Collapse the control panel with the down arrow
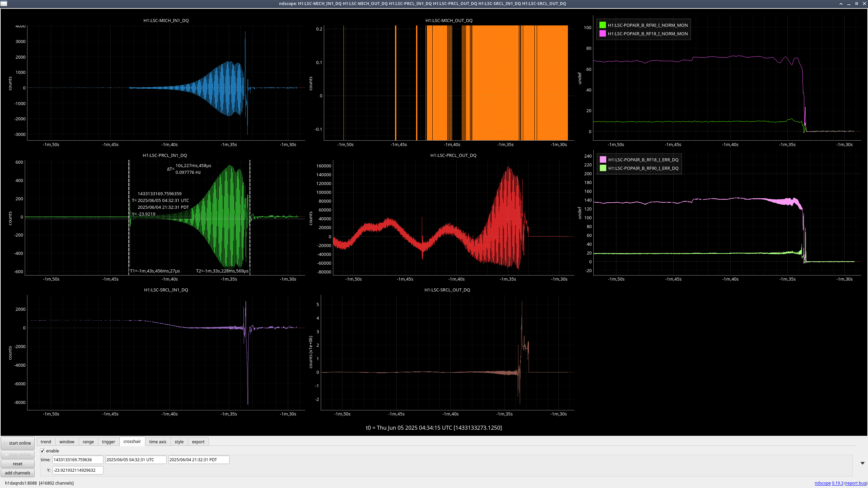This screenshot has width=868, height=488. pos(862,463)
